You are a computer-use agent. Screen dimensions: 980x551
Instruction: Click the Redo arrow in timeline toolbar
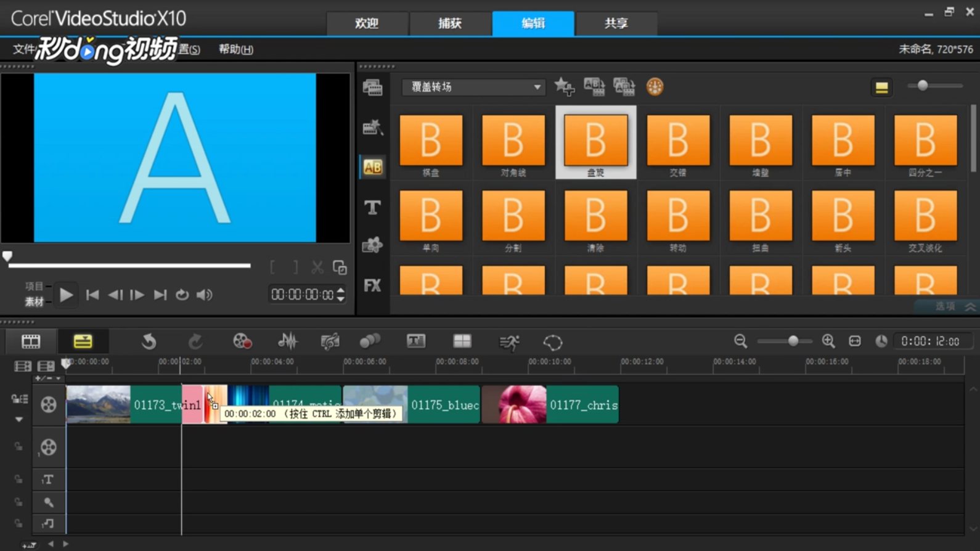point(195,341)
